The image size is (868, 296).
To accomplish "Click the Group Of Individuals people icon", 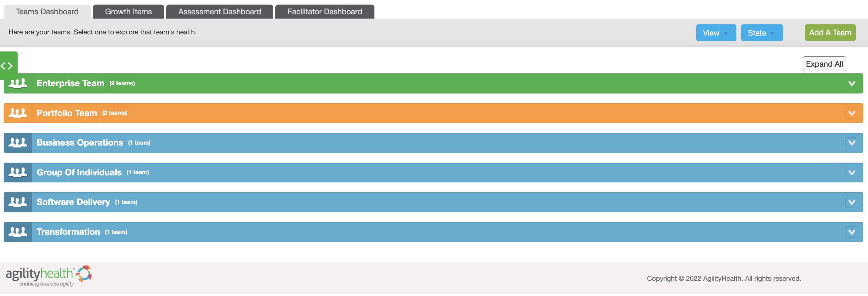I will click(18, 172).
